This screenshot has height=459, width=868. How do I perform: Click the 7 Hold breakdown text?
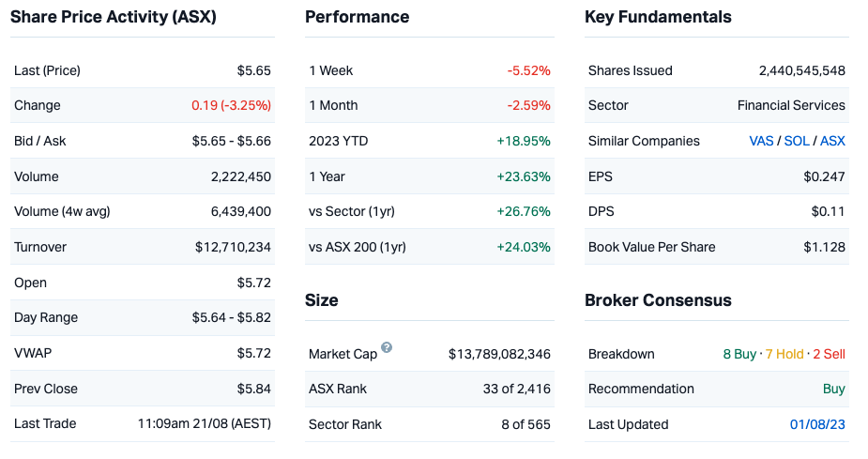[784, 354]
